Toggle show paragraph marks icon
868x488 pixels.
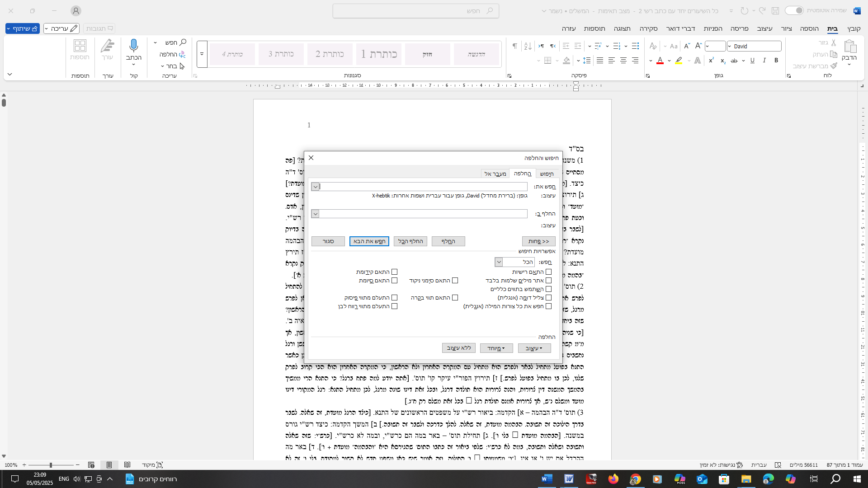point(514,46)
